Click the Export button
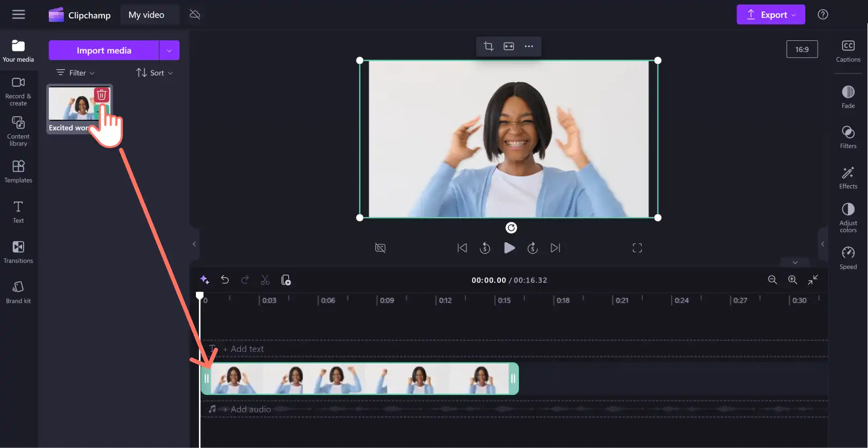The image size is (868, 448). (771, 14)
